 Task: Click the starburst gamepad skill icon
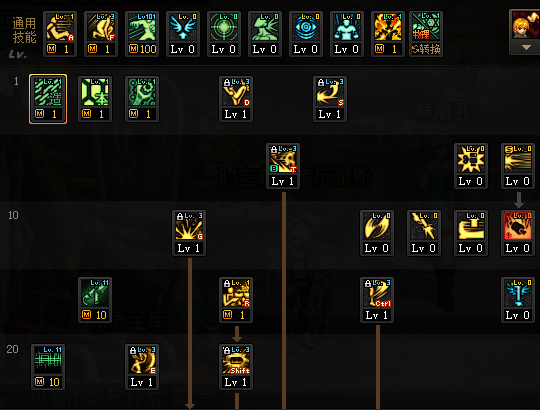click(x=471, y=166)
